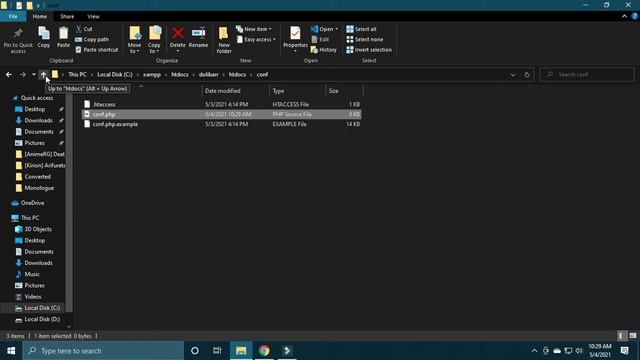Screen dimensions: 640x360
Task: Open file Properties
Action: tap(295, 38)
